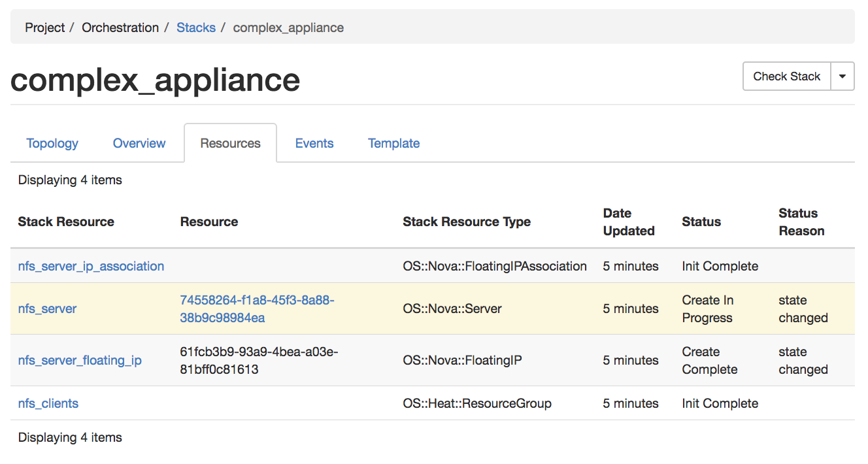This screenshot has height=464, width=868.
Task: Open the nfs_server_ip_association resource link
Action: point(91,266)
